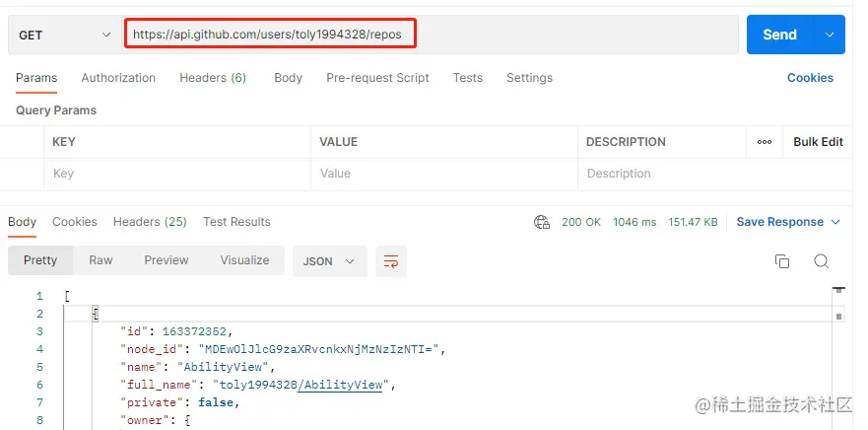The image size is (868, 430).
Task: Click the Key input cell
Action: click(177, 174)
